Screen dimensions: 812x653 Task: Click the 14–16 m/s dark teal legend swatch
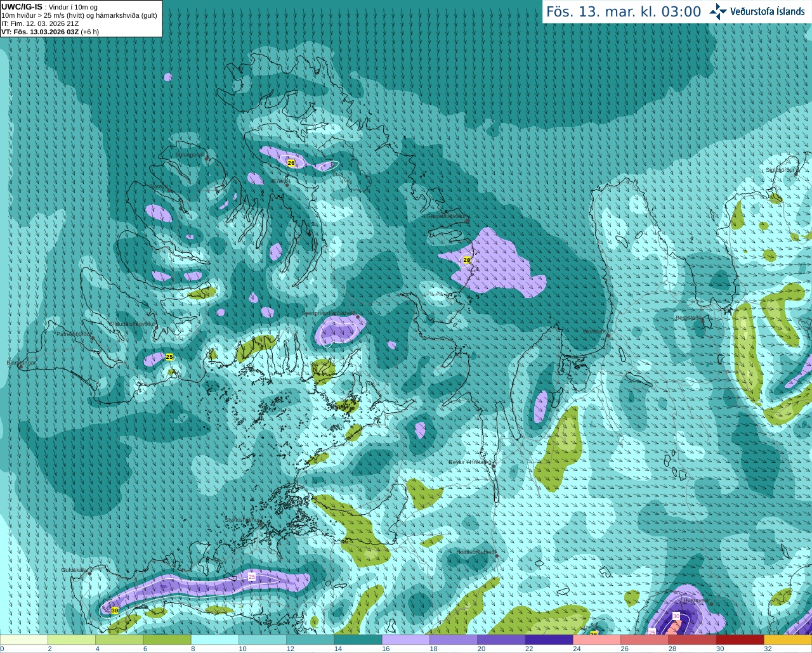pyautogui.click(x=358, y=640)
